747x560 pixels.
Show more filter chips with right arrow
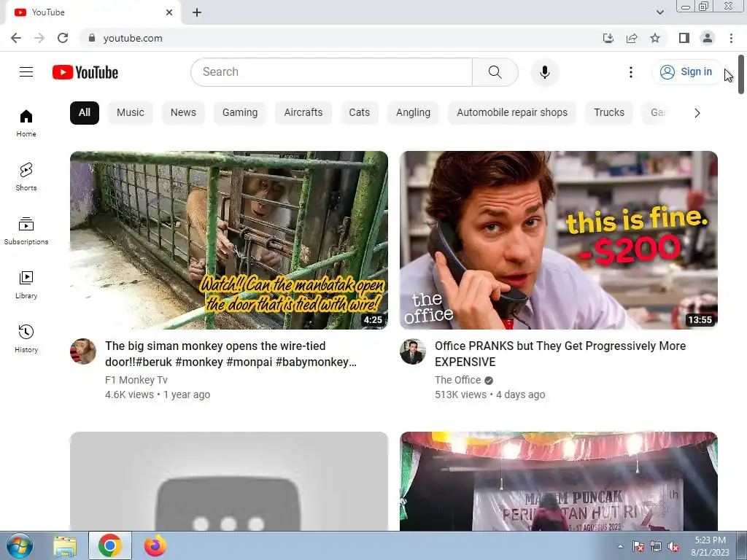697,113
